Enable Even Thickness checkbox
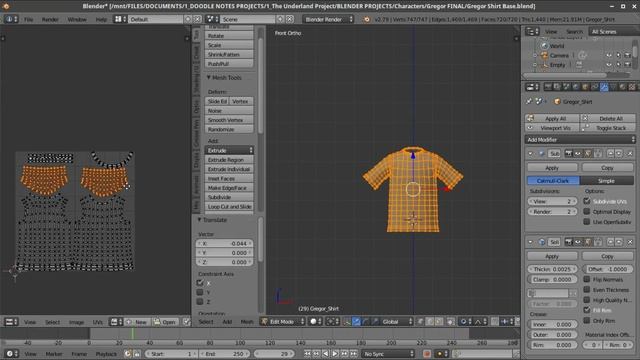 [x=587, y=289]
